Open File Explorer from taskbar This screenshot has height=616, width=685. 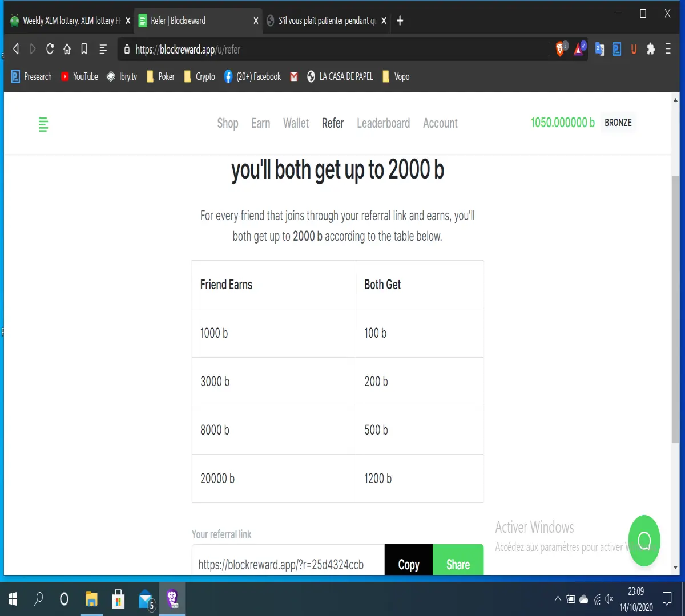91,599
